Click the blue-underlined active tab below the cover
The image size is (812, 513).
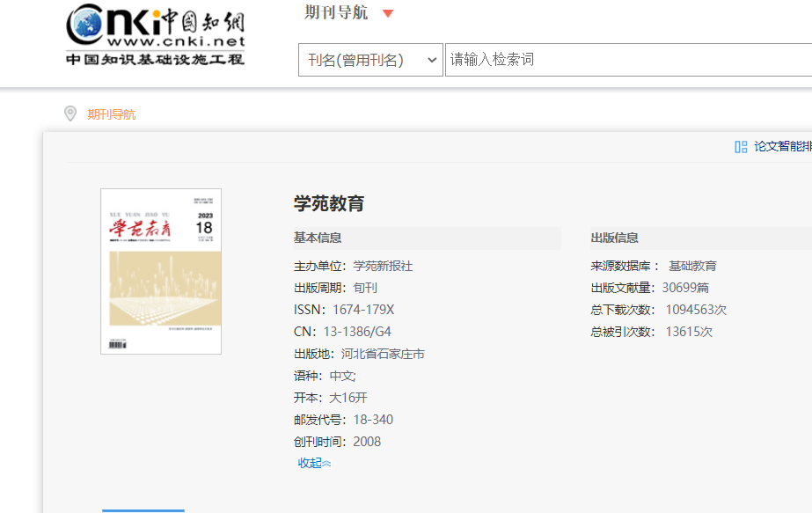(x=143, y=510)
